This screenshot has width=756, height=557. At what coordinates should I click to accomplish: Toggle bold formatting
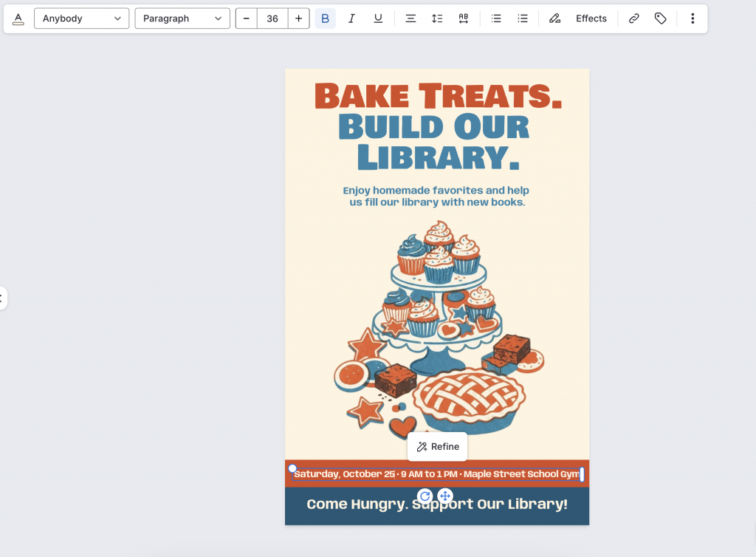325,18
